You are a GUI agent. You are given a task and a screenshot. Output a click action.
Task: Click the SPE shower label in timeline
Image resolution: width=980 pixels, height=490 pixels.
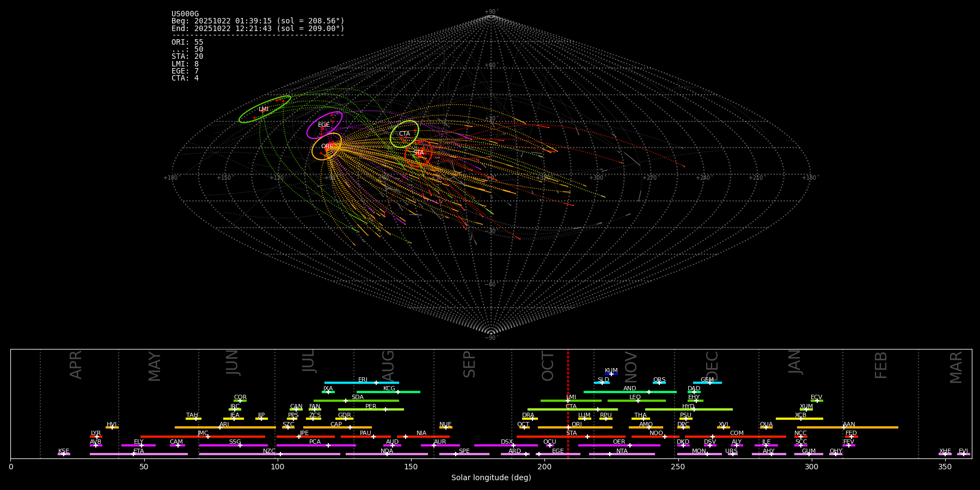[464, 451]
